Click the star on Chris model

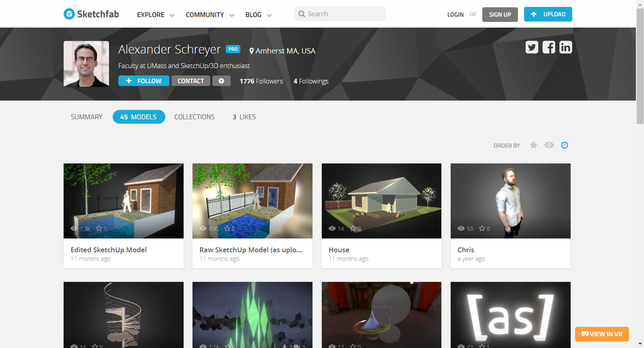point(482,228)
